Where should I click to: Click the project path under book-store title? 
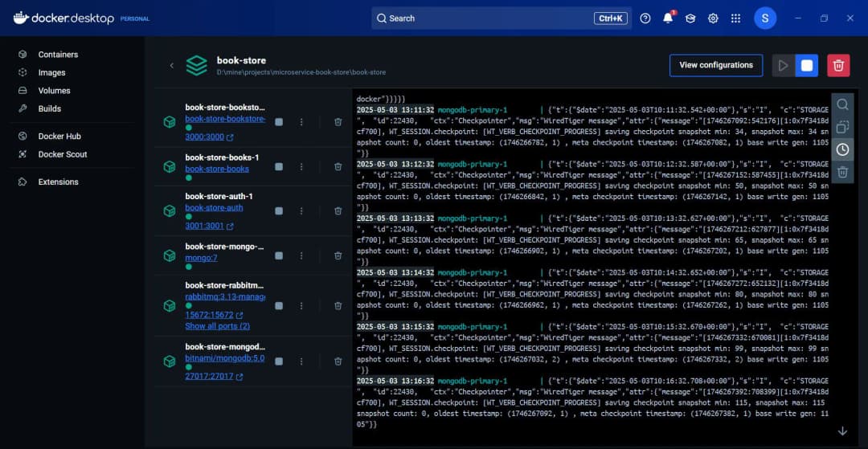[x=301, y=72]
